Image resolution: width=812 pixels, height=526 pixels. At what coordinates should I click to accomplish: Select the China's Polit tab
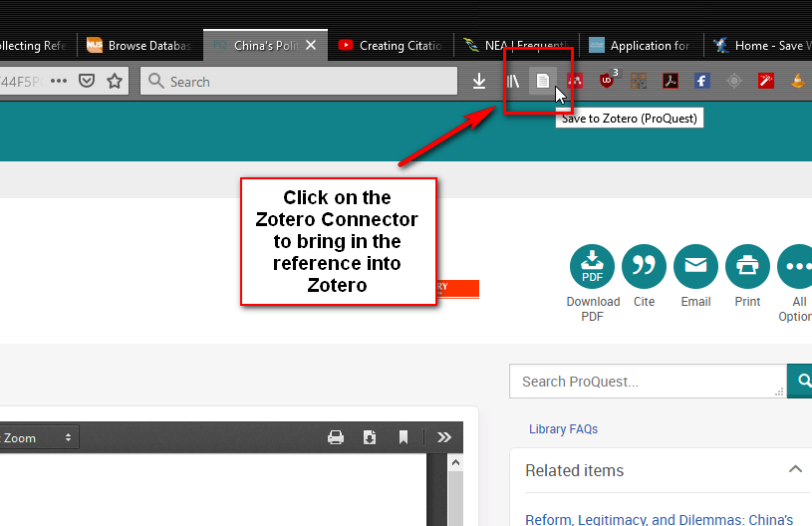pyautogui.click(x=266, y=46)
